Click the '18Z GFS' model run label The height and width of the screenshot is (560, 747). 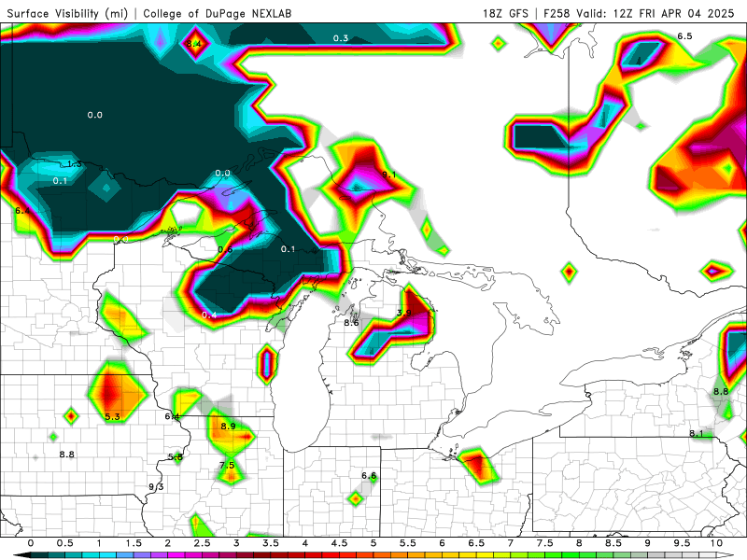pyautogui.click(x=505, y=13)
